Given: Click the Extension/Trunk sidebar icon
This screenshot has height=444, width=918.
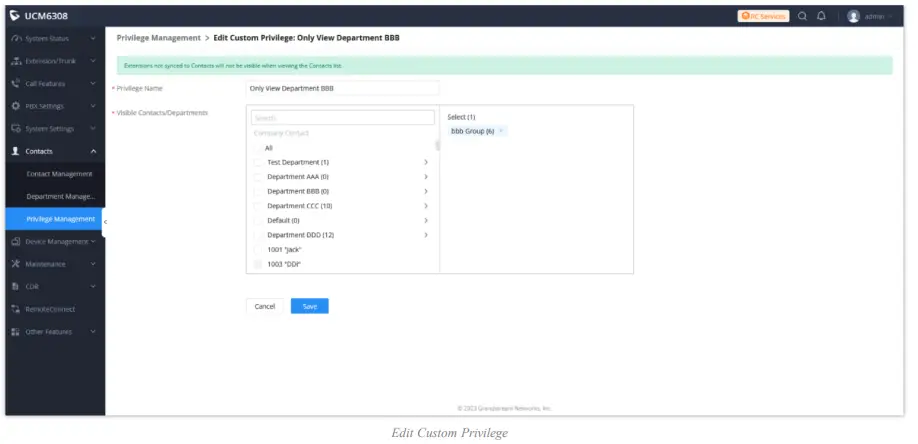Looking at the screenshot, I should pos(16,61).
